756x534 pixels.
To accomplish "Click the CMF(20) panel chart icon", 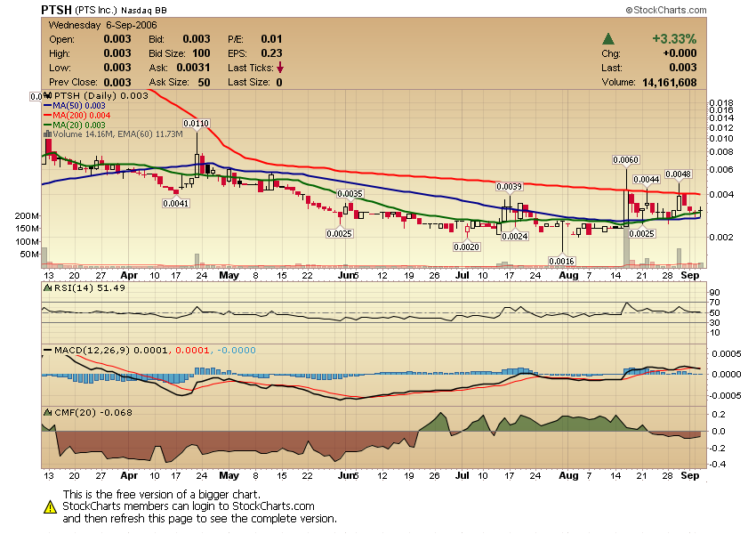I will coord(47,412).
